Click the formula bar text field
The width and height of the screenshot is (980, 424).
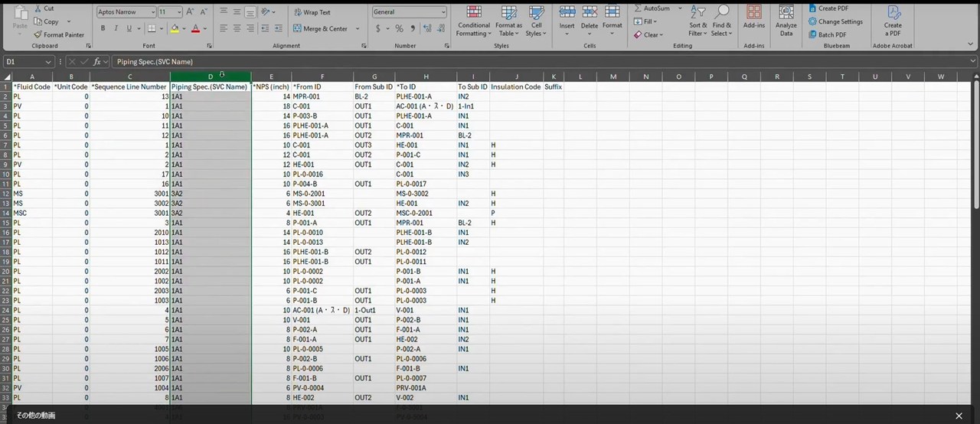[x=536, y=62]
